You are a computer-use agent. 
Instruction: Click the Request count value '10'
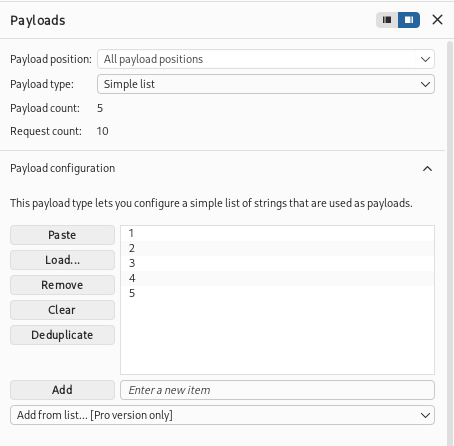click(103, 131)
